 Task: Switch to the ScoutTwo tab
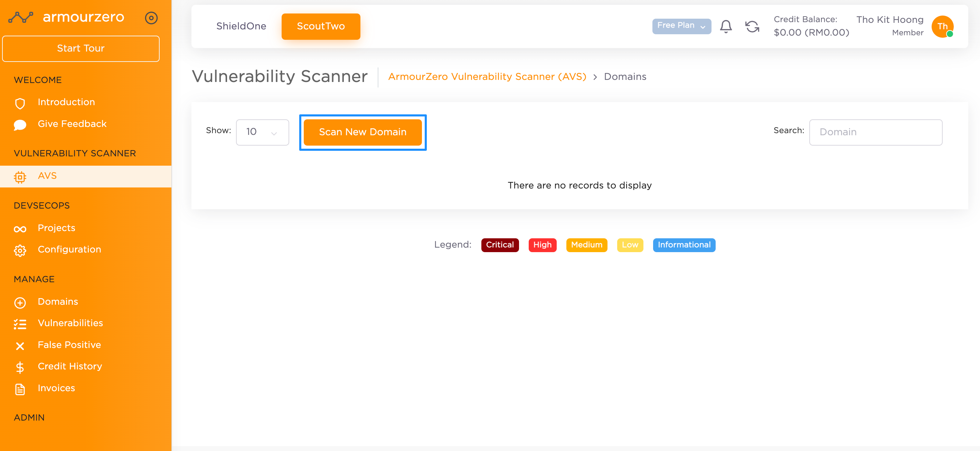click(x=320, y=26)
